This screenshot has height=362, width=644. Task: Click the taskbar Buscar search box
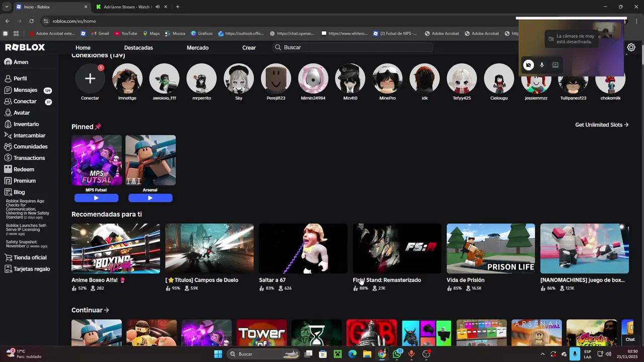(x=264, y=354)
